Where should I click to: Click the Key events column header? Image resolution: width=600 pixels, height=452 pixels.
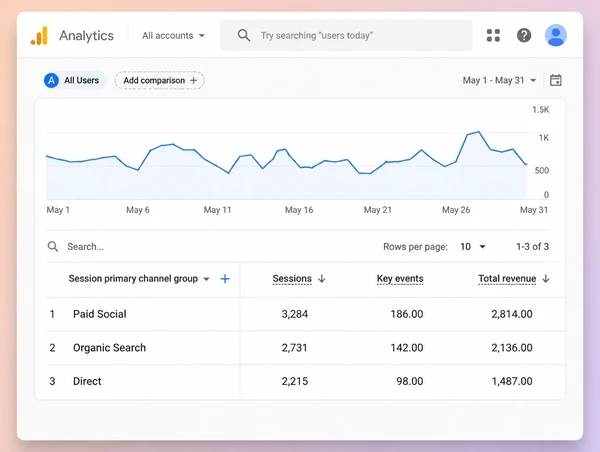[x=400, y=279]
